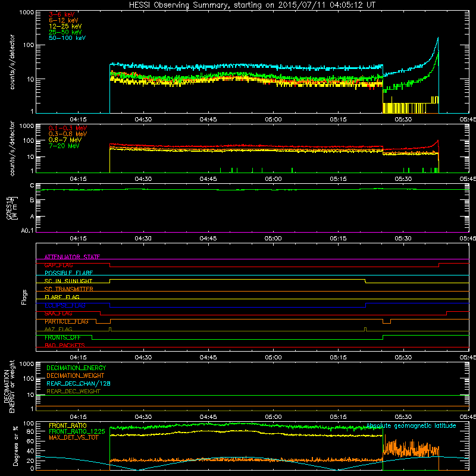The width and height of the screenshot is (476, 476).
Task: Select the 6-12 keV legend label
Action: 64,20
